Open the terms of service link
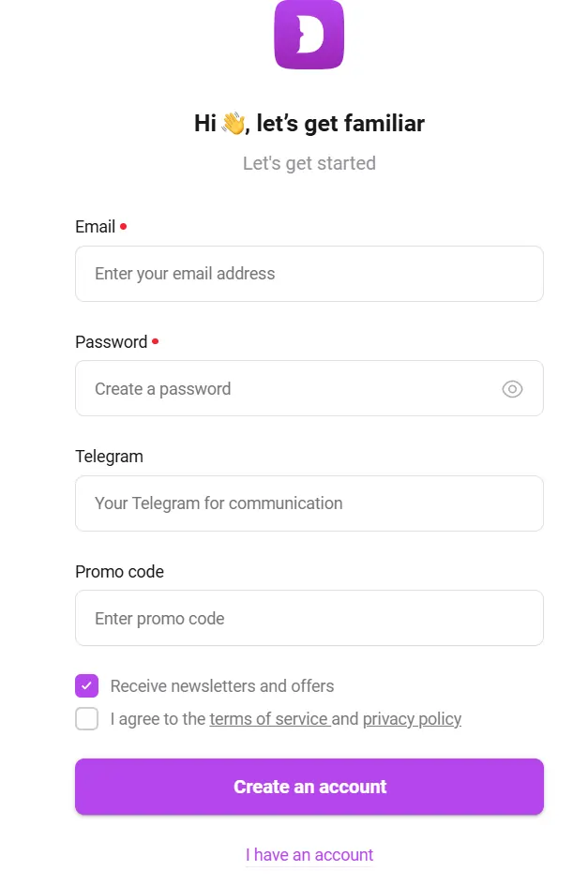The height and width of the screenshot is (886, 588). pos(270,719)
